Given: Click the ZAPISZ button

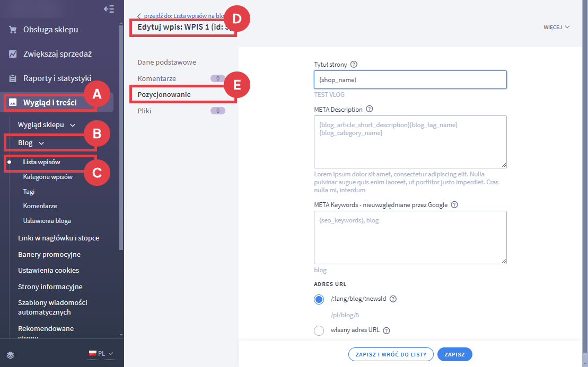Looking at the screenshot, I should tap(454, 354).
